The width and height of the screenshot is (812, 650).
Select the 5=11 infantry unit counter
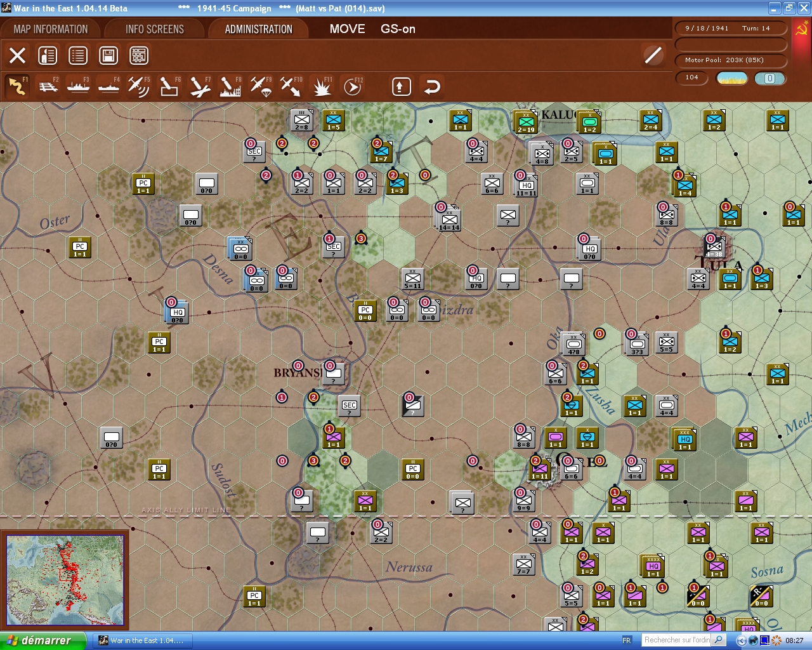(413, 279)
